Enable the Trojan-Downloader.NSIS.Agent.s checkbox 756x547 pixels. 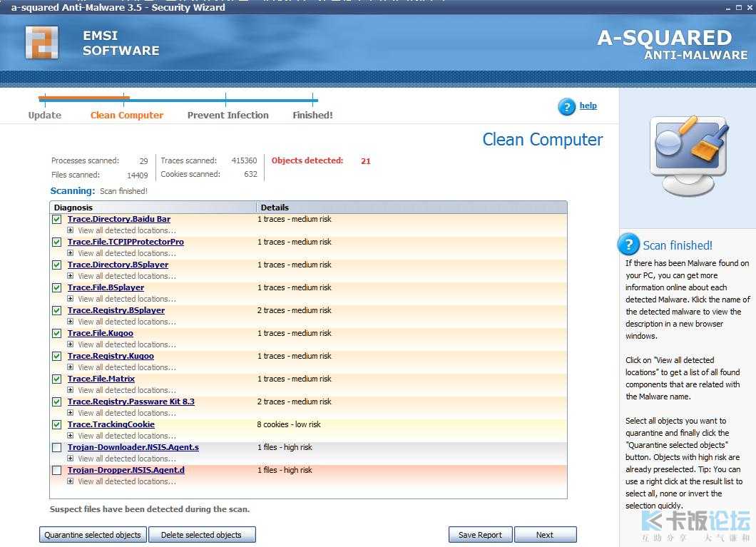point(57,448)
